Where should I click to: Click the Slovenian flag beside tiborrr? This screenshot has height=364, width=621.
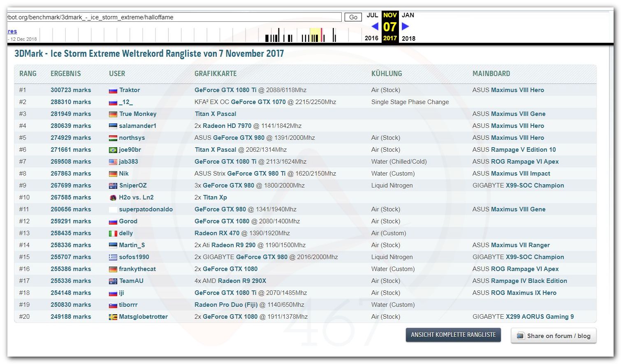113,305
